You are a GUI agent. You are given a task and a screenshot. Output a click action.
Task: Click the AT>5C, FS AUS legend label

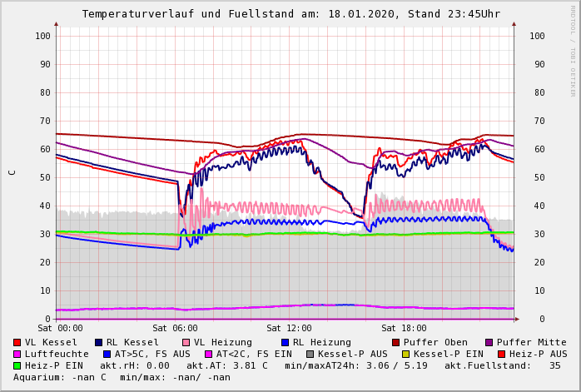click(x=152, y=354)
